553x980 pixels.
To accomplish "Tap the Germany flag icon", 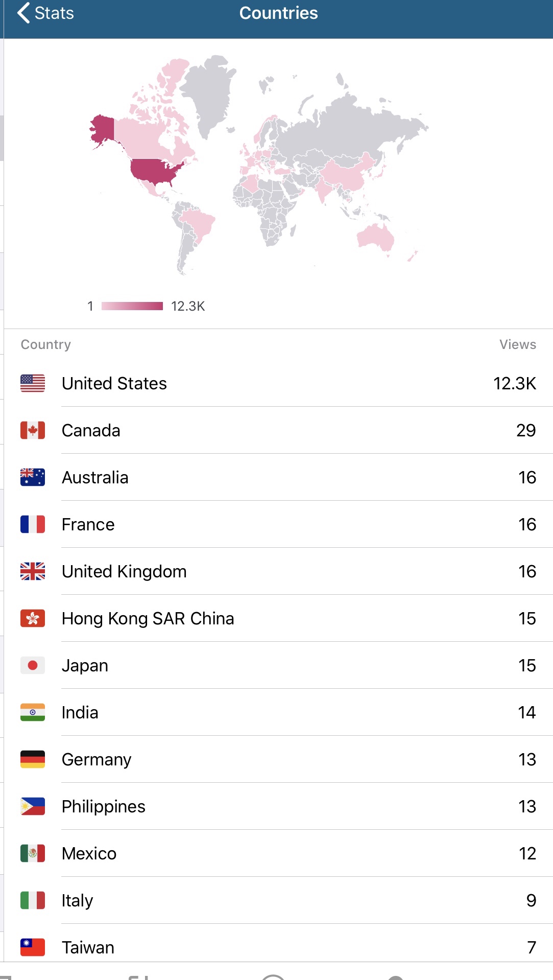I will click(33, 759).
